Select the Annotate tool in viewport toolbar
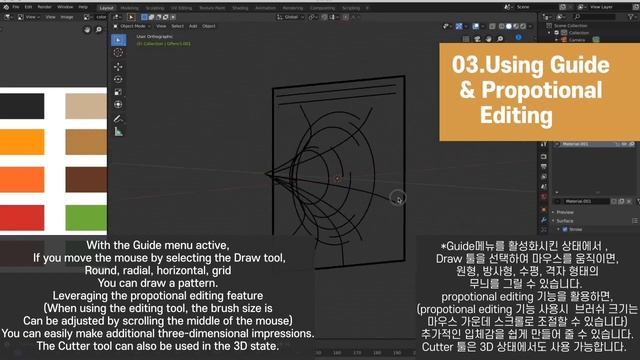640x360 pixels. 118,119
